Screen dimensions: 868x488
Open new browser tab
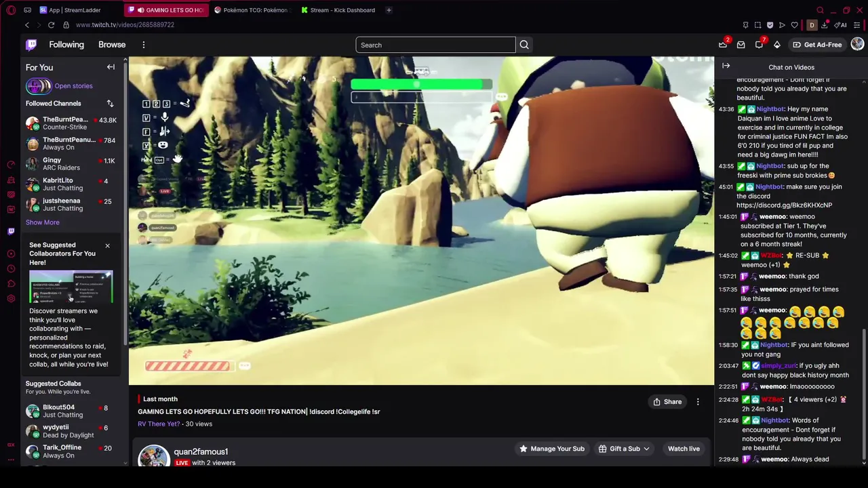point(389,10)
